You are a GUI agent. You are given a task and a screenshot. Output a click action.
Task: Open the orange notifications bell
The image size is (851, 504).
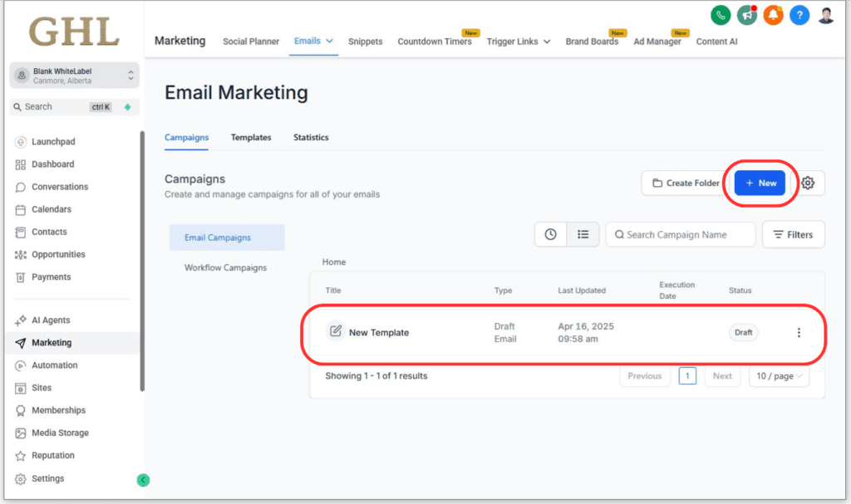point(773,15)
